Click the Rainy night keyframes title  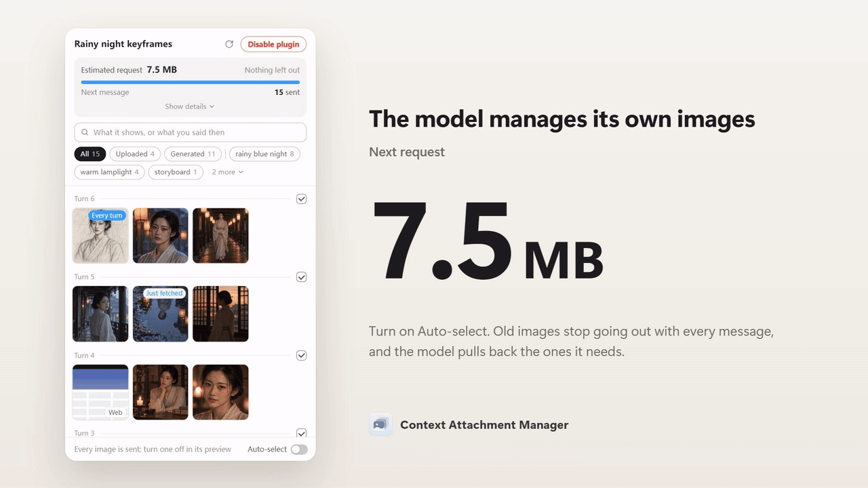click(123, 44)
